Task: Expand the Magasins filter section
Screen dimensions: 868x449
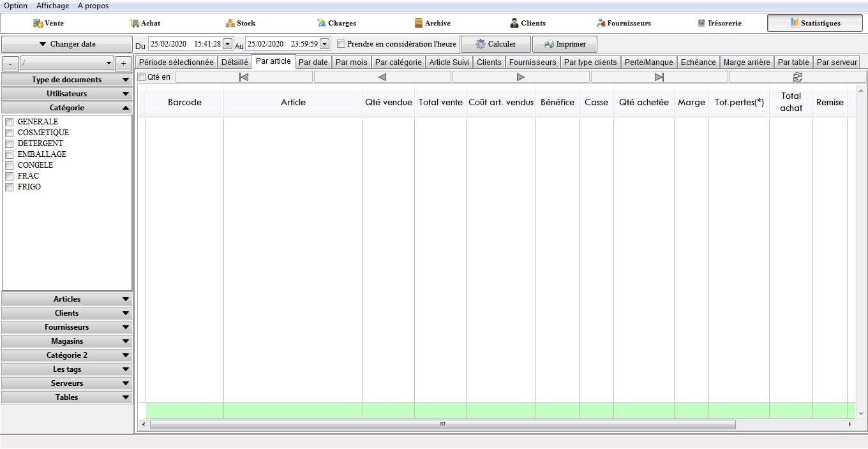Action: coord(66,341)
